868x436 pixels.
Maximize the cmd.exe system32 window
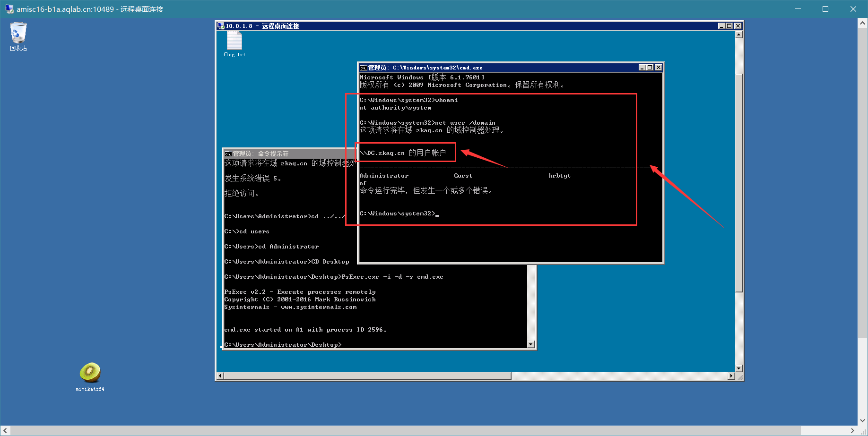click(x=650, y=68)
